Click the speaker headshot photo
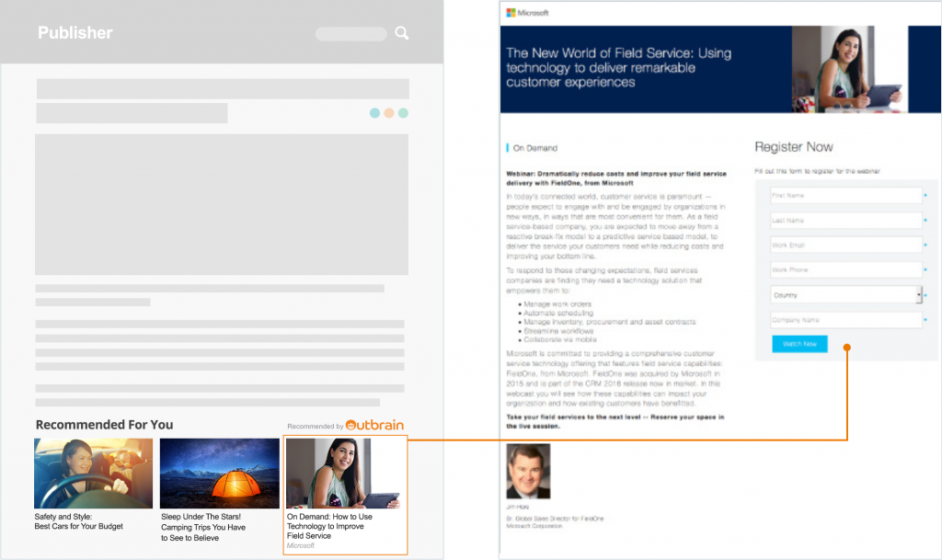The height and width of the screenshot is (560, 942). tap(528, 472)
